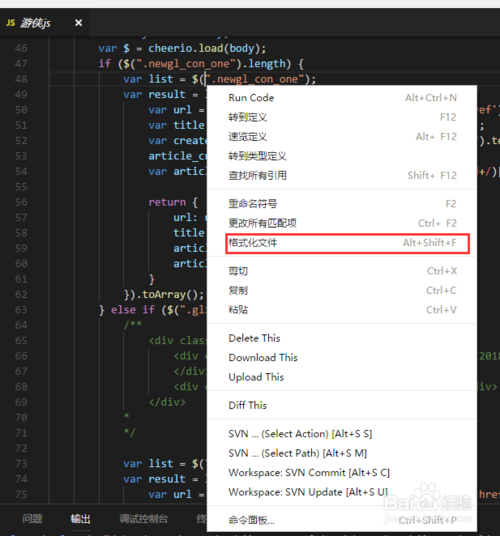Select the 游侠js file tab
This screenshot has width=500, height=536.
(44, 23)
